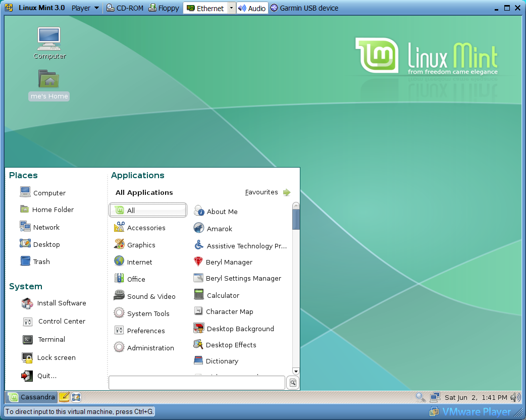Viewport: 526px width, 420px height.
Task: Open the search magnifier in the system tray
Action: pyautogui.click(x=420, y=397)
